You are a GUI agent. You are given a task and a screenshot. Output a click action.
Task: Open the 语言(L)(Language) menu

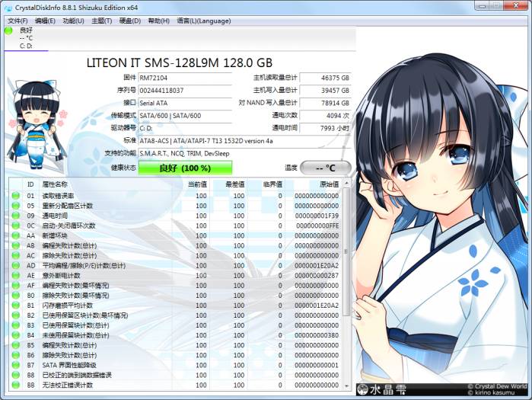click(x=204, y=21)
